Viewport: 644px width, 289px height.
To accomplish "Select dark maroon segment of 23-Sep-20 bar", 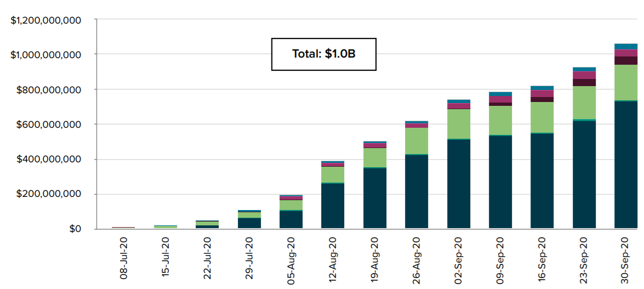I will [584, 83].
